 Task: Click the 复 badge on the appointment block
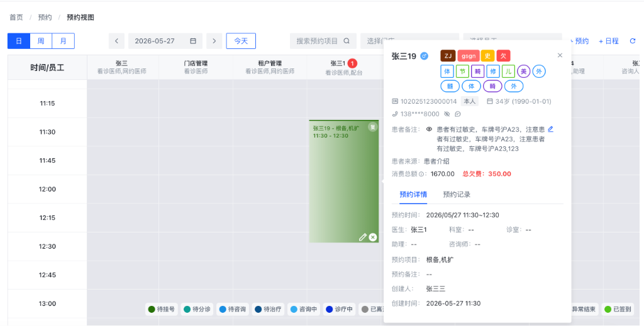(372, 127)
